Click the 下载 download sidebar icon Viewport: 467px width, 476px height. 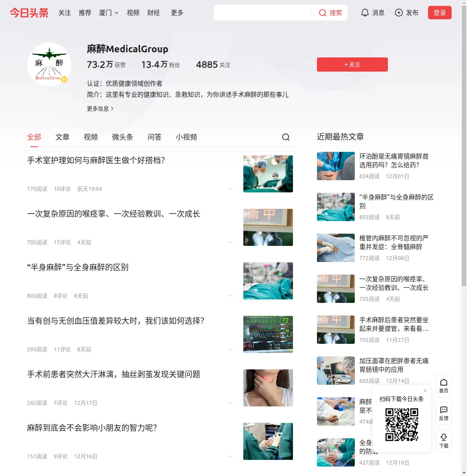coord(444,441)
